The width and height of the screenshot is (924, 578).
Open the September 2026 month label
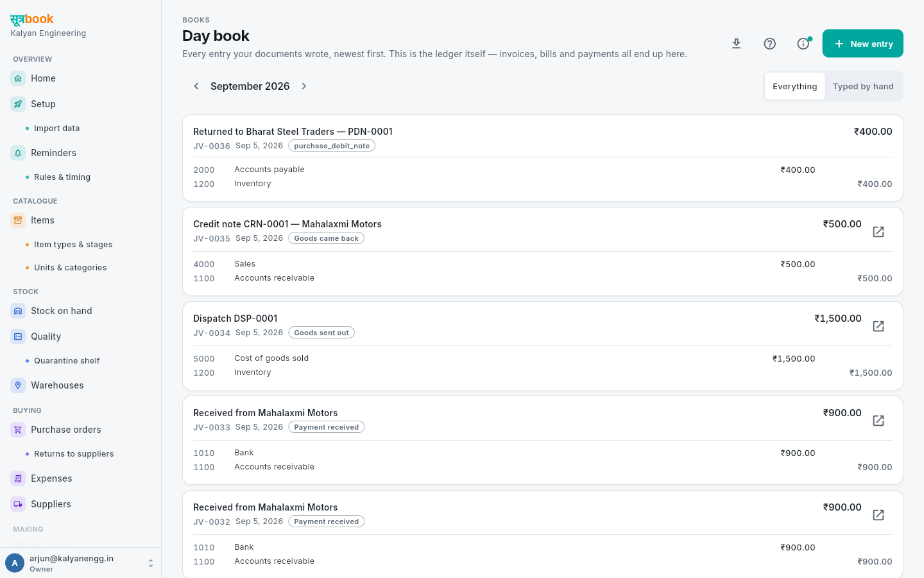(x=250, y=86)
